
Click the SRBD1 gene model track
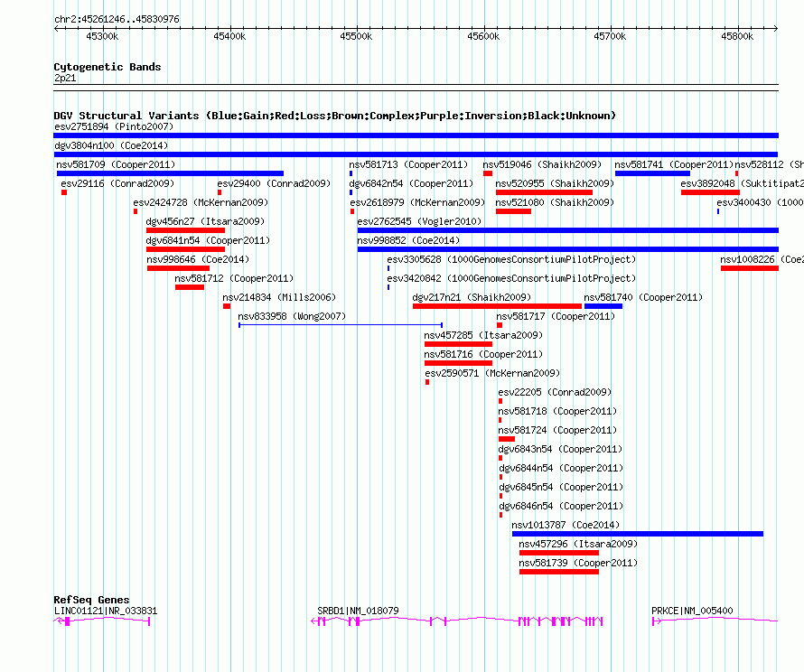[457, 621]
